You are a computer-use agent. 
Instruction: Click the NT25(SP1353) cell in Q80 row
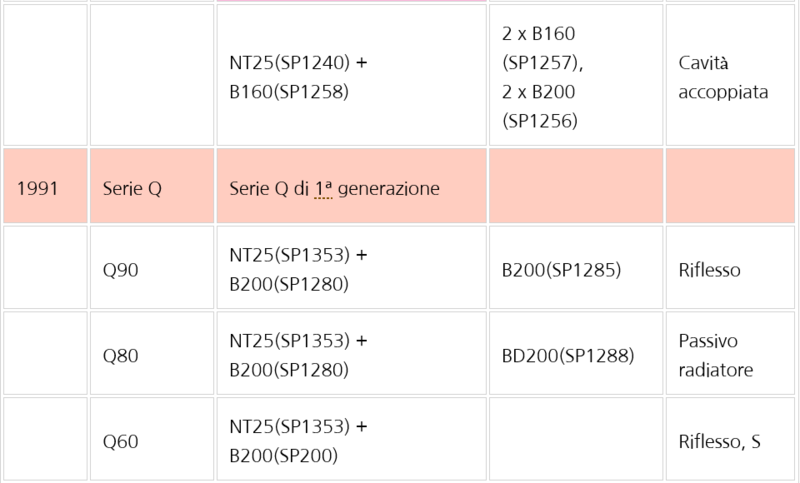tap(297, 354)
